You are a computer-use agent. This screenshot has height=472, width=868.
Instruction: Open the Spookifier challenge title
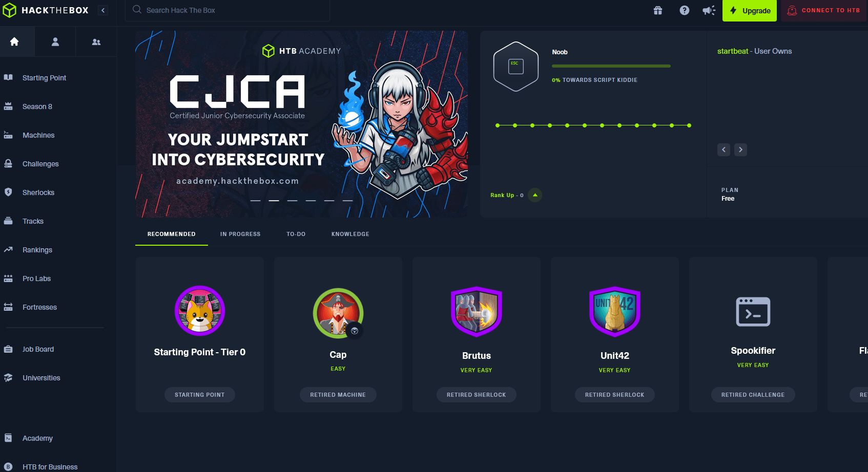[x=753, y=351]
